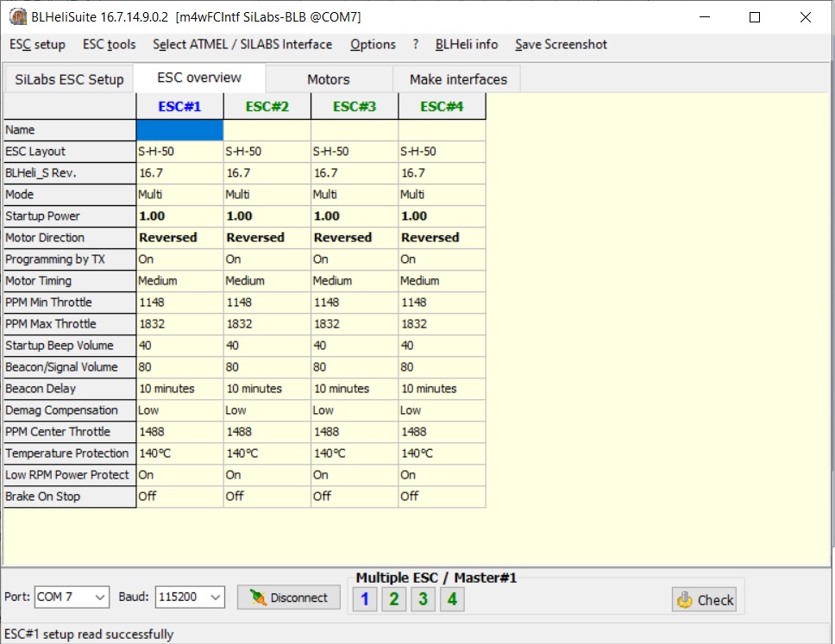Click the Motor Timing row label
The width and height of the screenshot is (835, 644).
click(70, 281)
